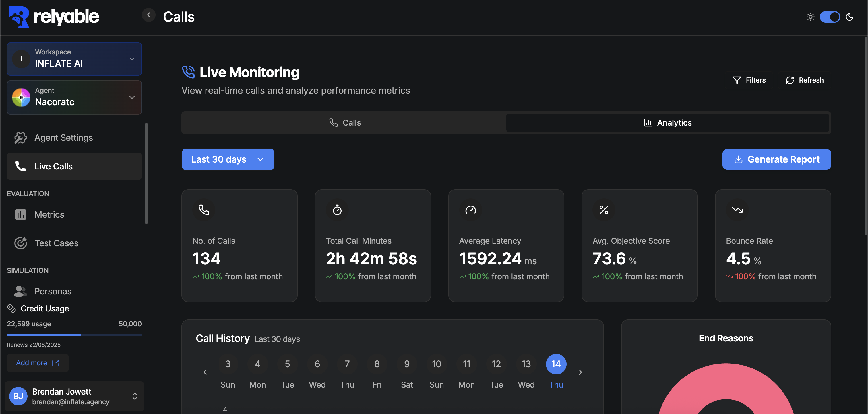The image size is (868, 414).
Task: Click the Refresh button
Action: coord(805,80)
